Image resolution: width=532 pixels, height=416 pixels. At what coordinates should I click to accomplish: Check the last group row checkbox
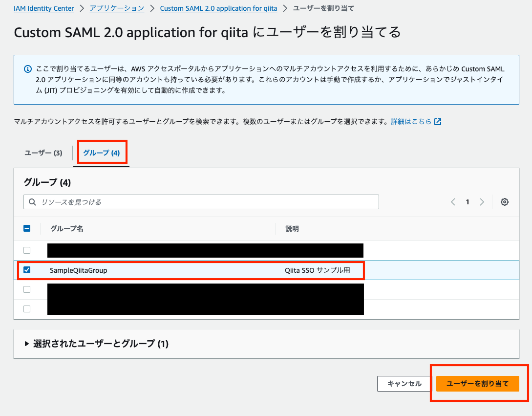pos(27,309)
